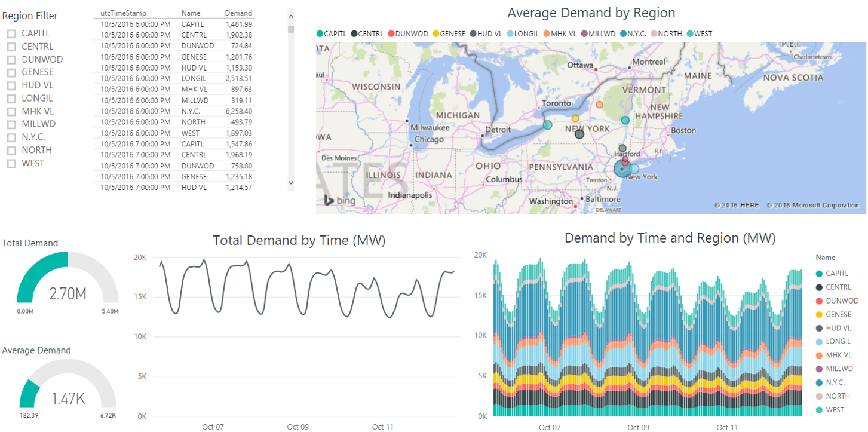Viewport: 868px width, 432px height.
Task: Select HUD VL in the stacked chart Name legend
Action: click(x=833, y=328)
